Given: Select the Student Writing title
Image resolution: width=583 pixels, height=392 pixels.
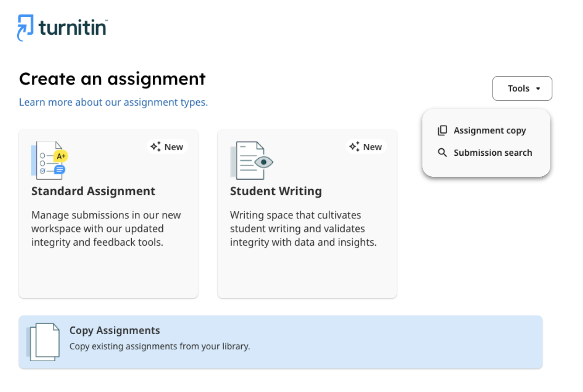Looking at the screenshot, I should pyautogui.click(x=276, y=191).
